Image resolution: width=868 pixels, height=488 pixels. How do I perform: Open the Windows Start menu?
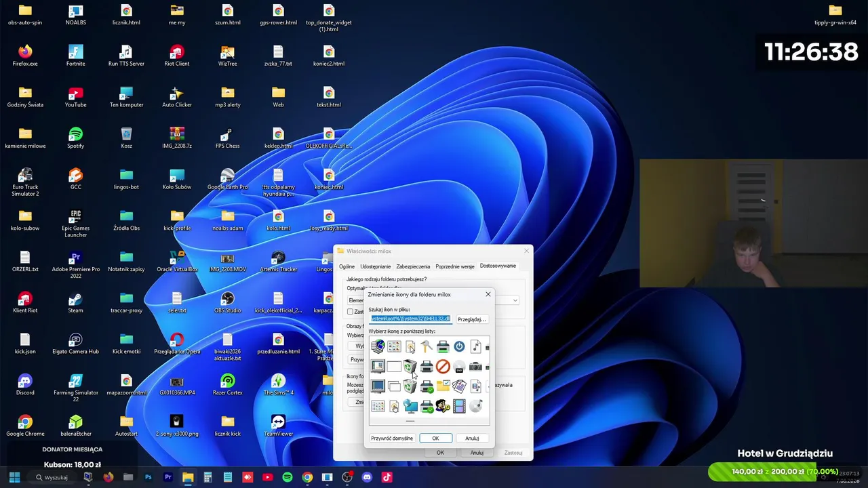click(x=14, y=477)
